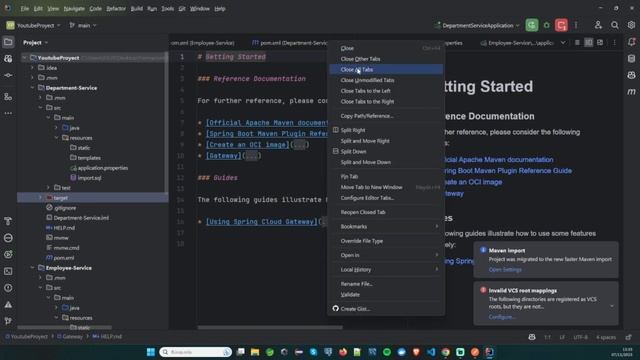Show preview only view icon
Viewport: 640px width, 360px height.
[x=600, y=42]
